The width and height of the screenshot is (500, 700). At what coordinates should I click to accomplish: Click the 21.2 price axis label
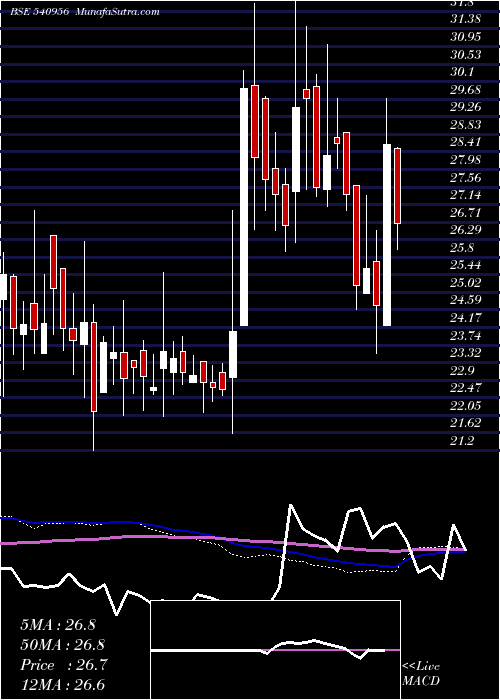point(463,441)
